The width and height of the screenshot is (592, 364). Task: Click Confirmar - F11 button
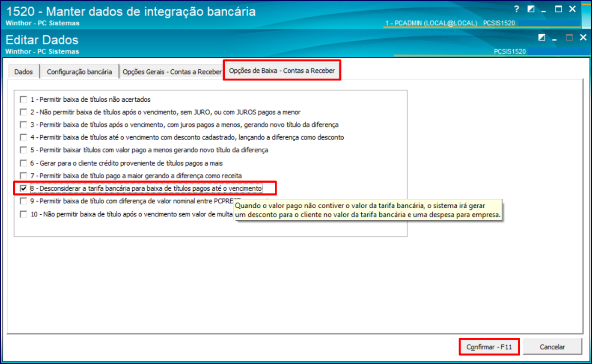489,347
